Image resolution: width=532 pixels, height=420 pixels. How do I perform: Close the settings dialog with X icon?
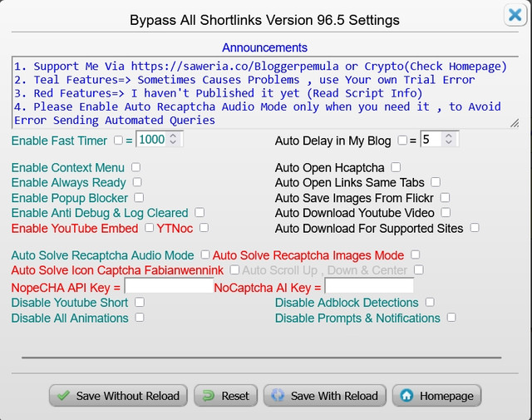tap(515, 15)
